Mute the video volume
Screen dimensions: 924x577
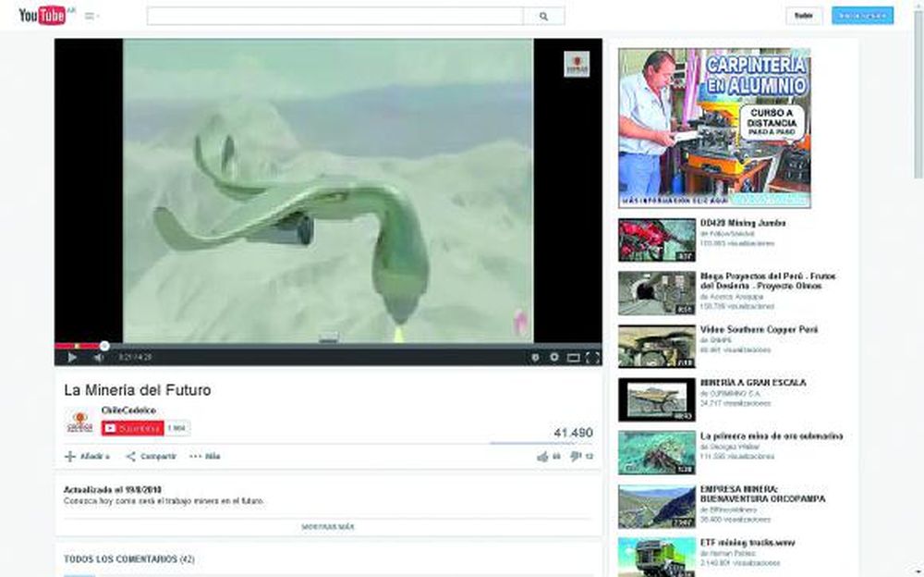tap(98, 357)
